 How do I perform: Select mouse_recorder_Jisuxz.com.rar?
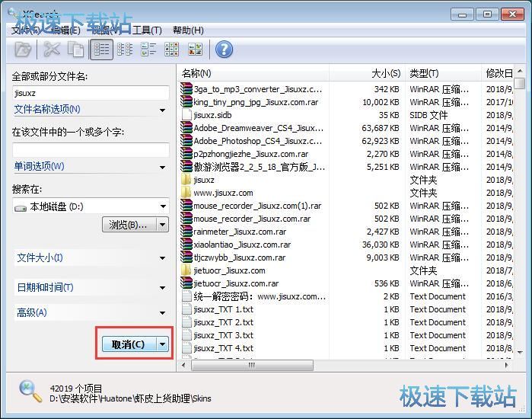pyautogui.click(x=252, y=219)
